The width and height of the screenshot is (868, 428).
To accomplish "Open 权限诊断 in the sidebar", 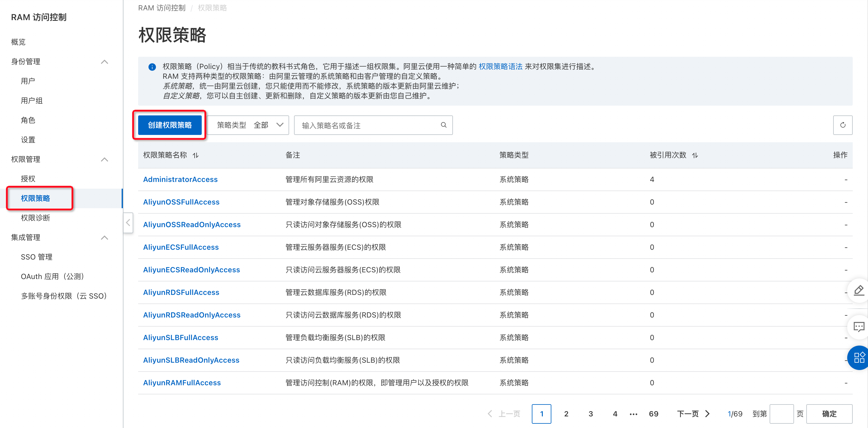I will point(35,218).
